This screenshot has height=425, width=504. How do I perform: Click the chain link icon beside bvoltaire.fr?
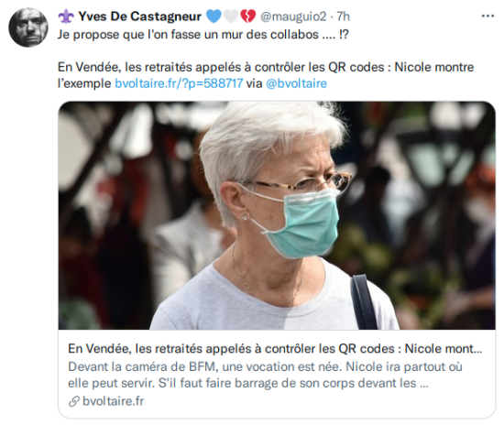[74, 401]
